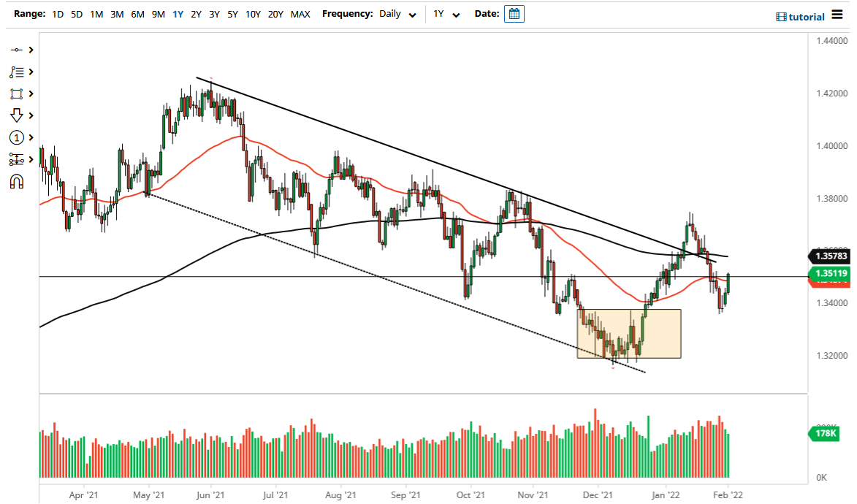Switch chart range to MAX

click(300, 14)
